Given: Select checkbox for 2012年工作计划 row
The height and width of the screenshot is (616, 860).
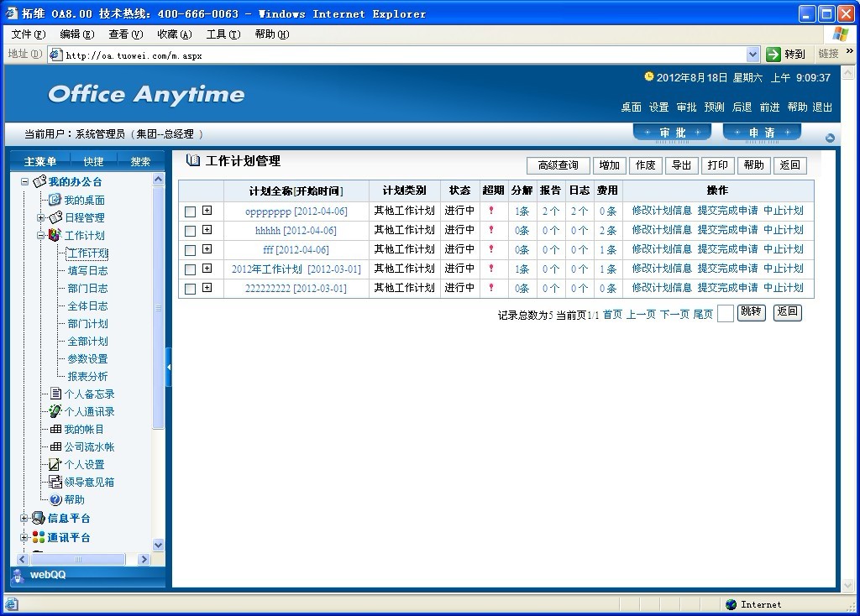Looking at the screenshot, I should (x=190, y=269).
